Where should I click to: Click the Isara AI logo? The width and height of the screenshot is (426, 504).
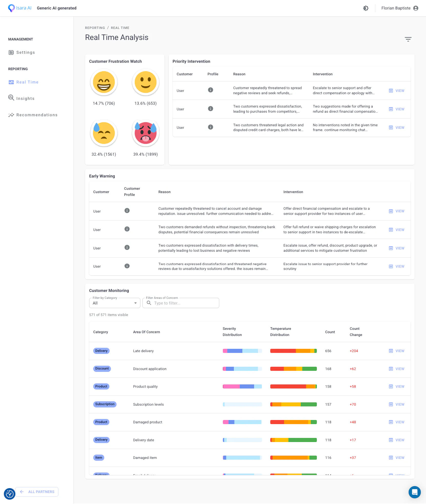20,8
